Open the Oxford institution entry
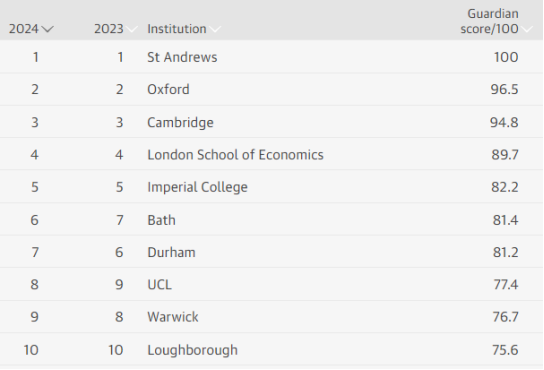 coord(168,89)
